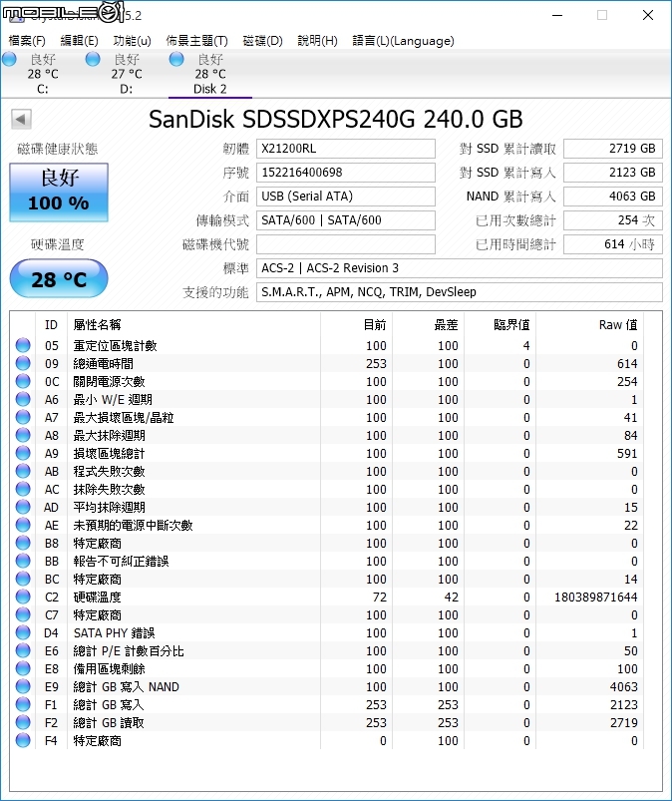Select the SATA PHY 錯誤 attribute name

pos(114,633)
